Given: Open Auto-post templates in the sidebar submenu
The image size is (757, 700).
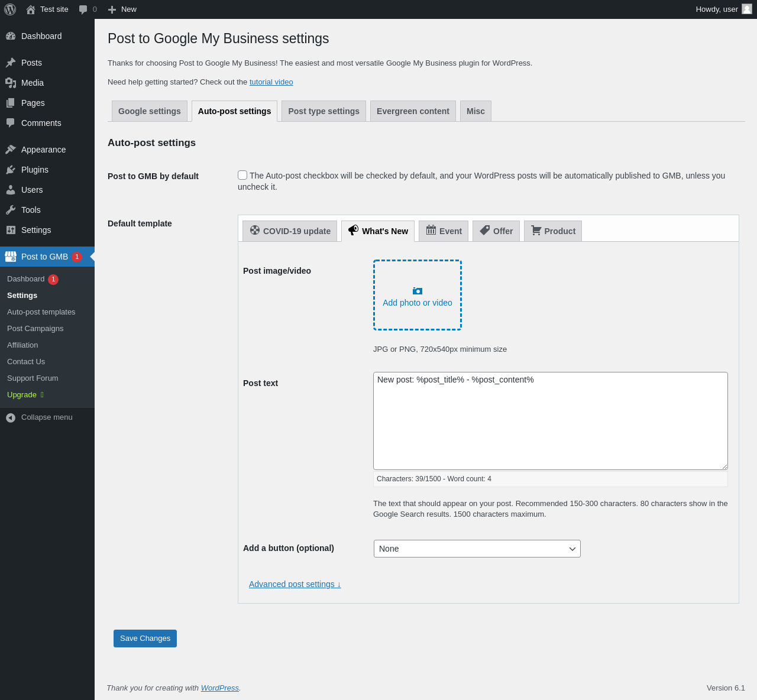Looking at the screenshot, I should [41, 312].
